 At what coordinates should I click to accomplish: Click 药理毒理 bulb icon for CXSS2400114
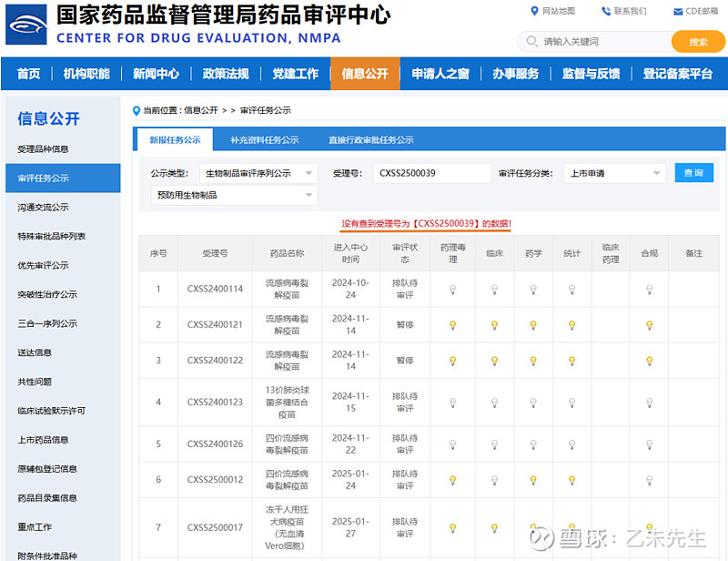pyautogui.click(x=452, y=290)
